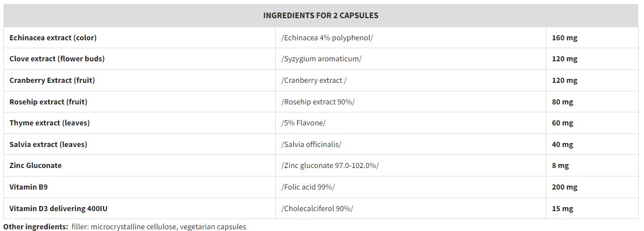Select '/Zinc gluconate 97.0-102.0%/' text
The image size is (644, 231).
tap(330, 166)
